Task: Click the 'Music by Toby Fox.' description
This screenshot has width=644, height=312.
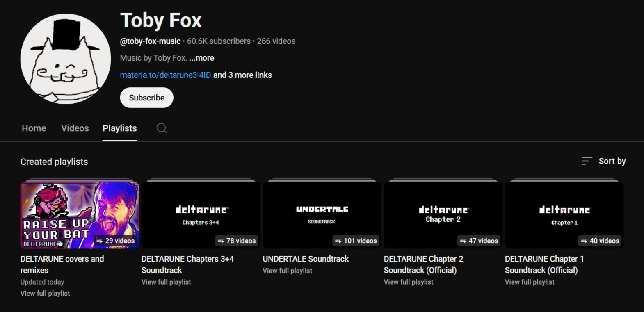Action: click(153, 58)
